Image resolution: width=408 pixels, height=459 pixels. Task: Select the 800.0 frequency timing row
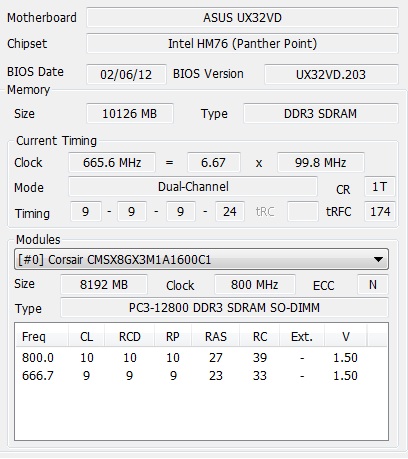(x=201, y=358)
